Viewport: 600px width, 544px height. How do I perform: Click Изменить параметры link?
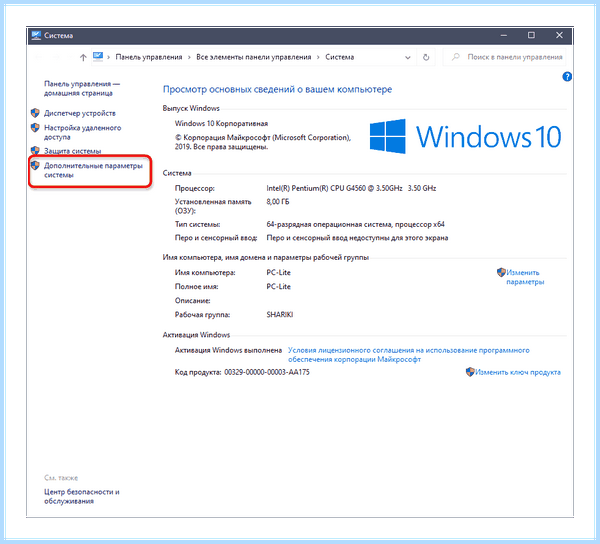(x=525, y=277)
